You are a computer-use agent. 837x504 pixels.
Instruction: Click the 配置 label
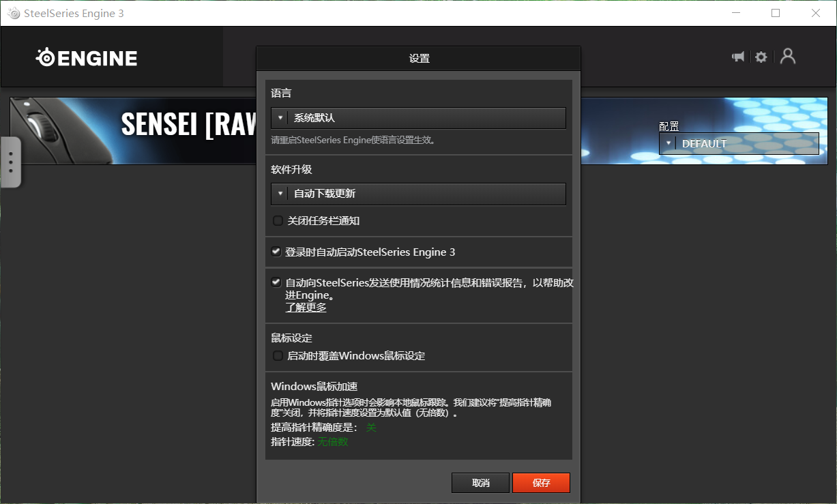[x=669, y=126]
